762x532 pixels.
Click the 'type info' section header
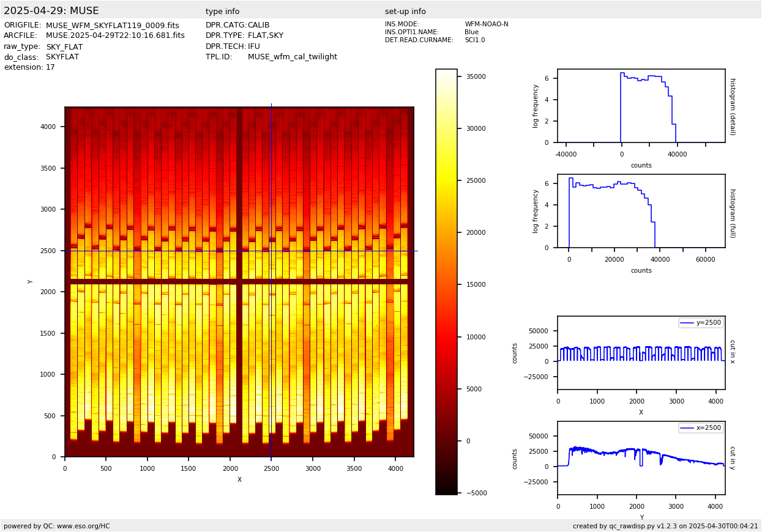[x=222, y=12]
